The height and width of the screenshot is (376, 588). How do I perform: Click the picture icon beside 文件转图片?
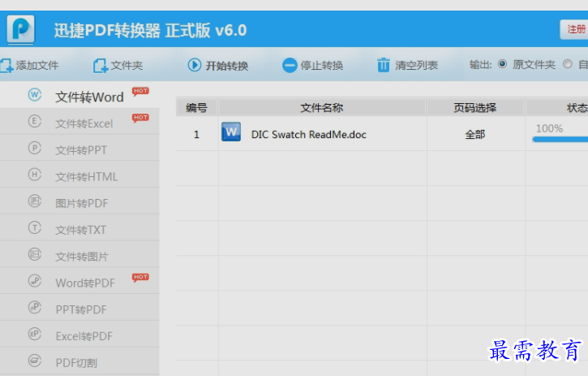(35, 254)
